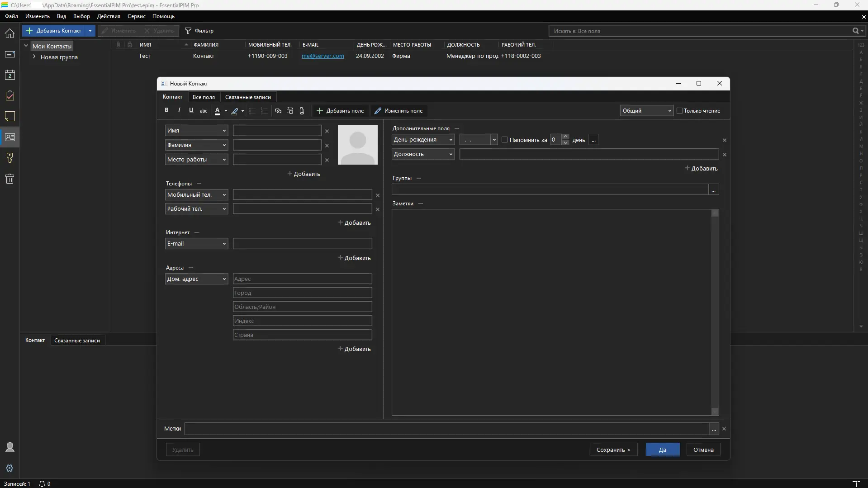Screen dimensions: 868x488
Task: Click the attach file paperclip icon
Action: point(302,111)
